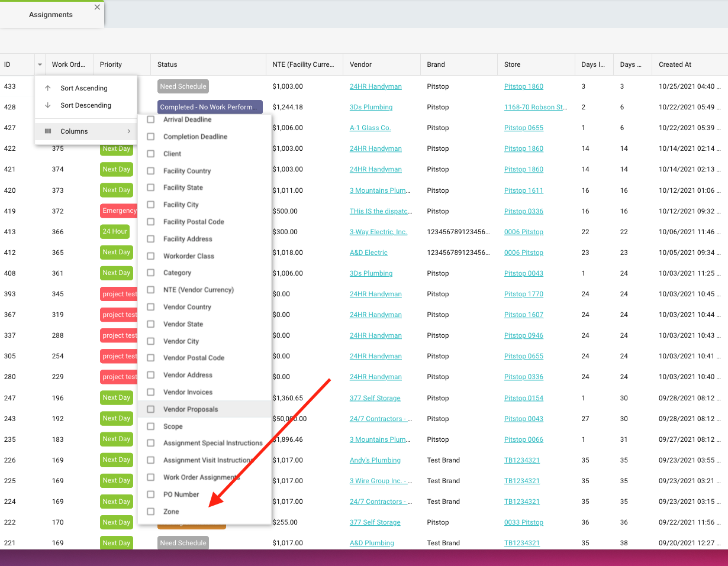Viewport: 728px width, 566px height.
Task: Enable the Zone column checkbox
Action: tap(151, 512)
